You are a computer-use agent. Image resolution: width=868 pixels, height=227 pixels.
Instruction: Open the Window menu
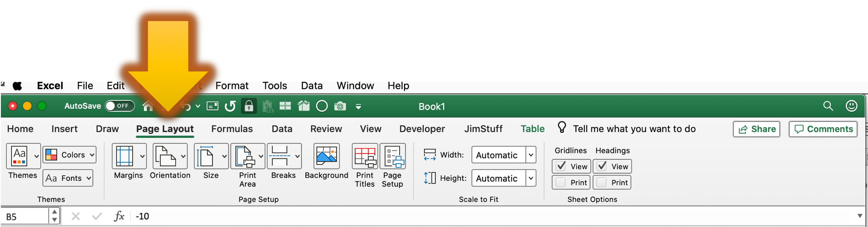pyautogui.click(x=355, y=86)
